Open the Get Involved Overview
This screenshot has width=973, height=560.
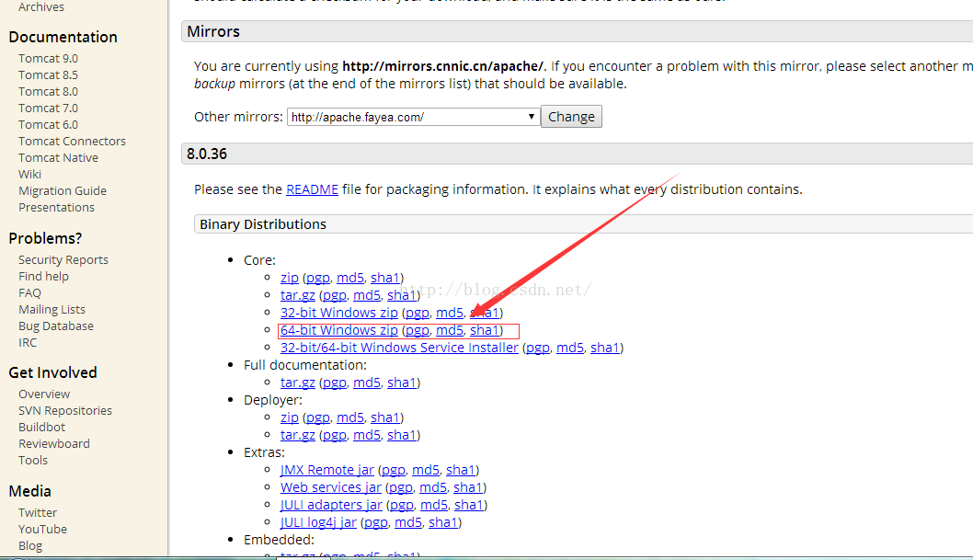[44, 394]
